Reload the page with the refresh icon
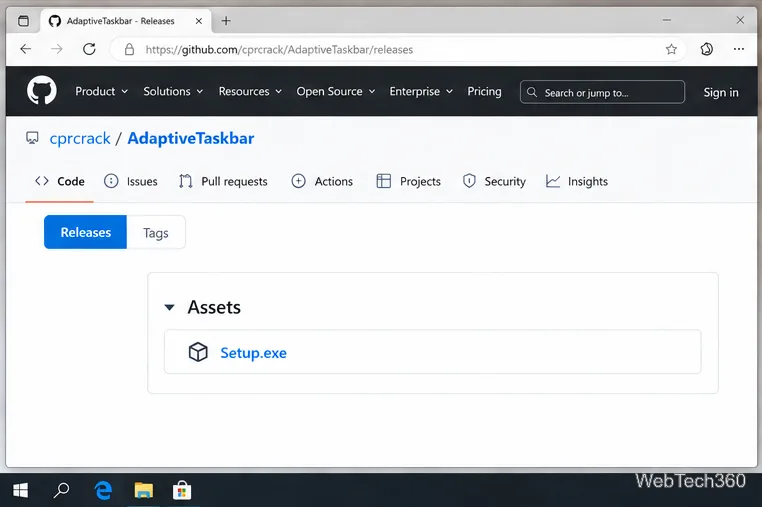 [89, 49]
